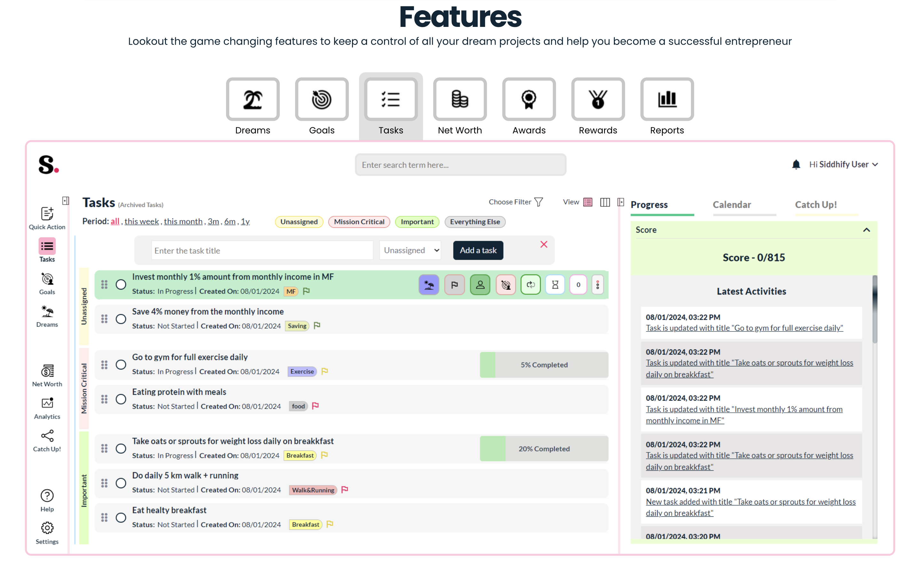Mark 'Save 4% money' task complete

point(121,319)
